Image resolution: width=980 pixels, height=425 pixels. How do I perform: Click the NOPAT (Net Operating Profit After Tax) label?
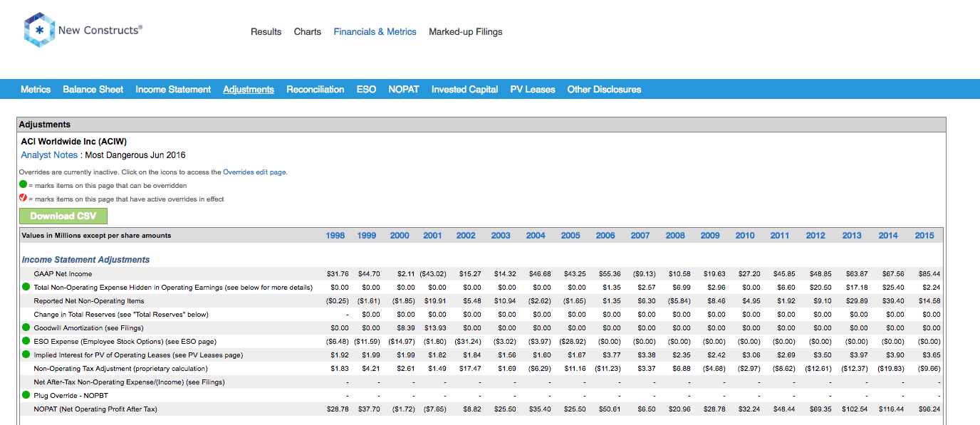(x=94, y=409)
